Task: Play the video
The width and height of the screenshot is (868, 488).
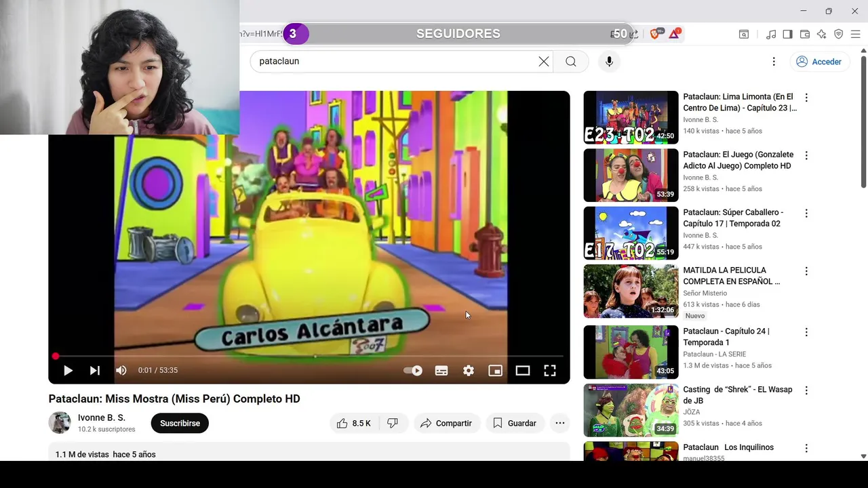Action: click(x=68, y=370)
